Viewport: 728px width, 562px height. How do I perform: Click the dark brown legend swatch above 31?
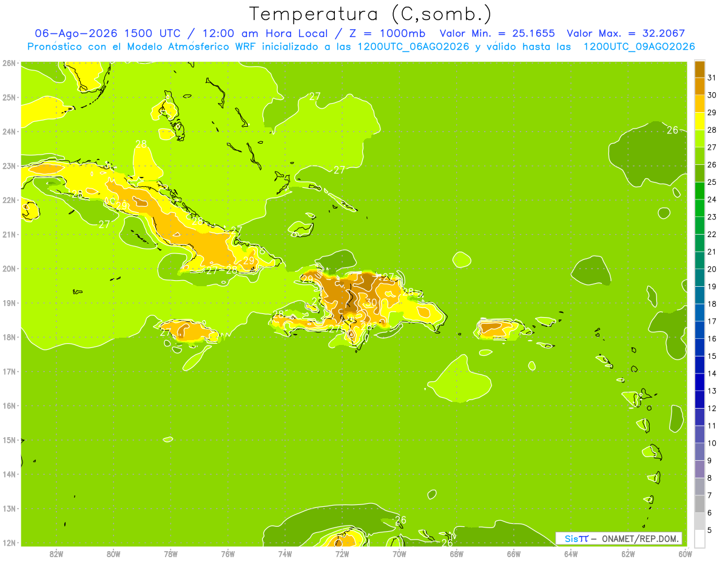[700, 69]
